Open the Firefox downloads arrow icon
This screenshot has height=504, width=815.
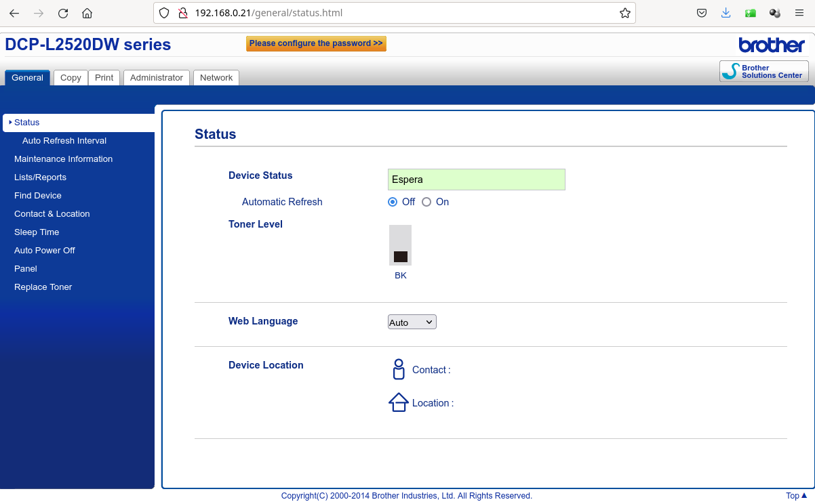tap(725, 14)
